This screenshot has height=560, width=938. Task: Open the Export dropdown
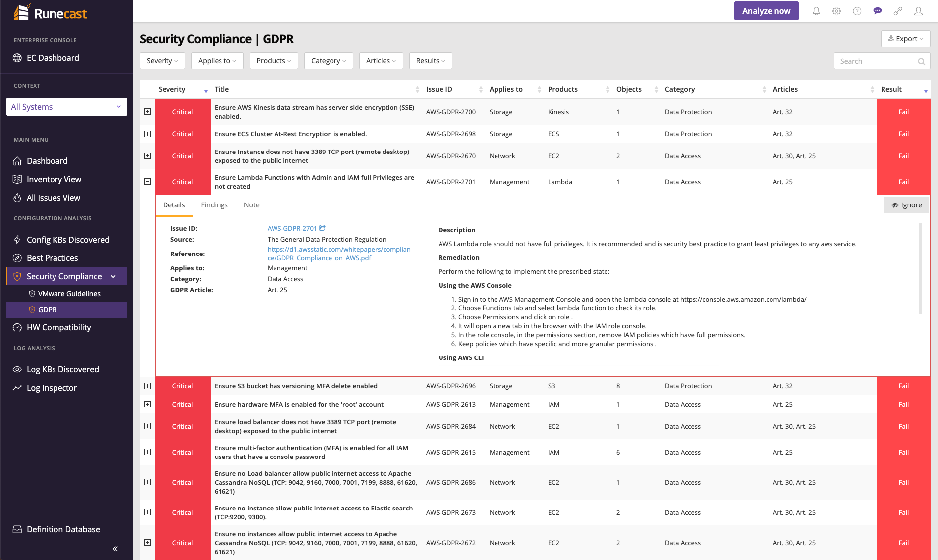pyautogui.click(x=905, y=39)
